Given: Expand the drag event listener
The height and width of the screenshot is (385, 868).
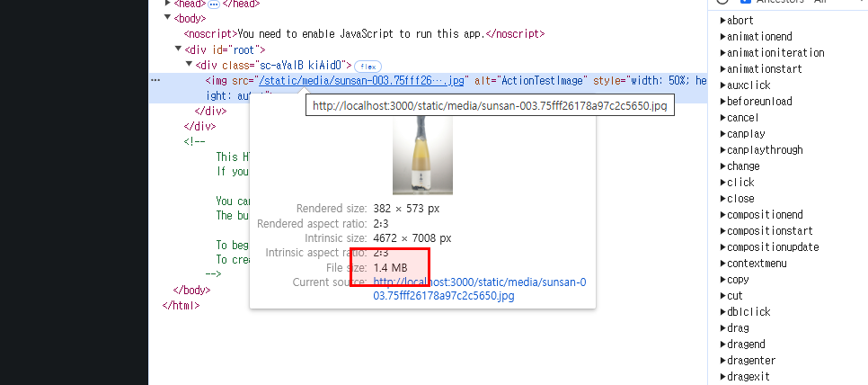Looking at the screenshot, I should click(723, 328).
